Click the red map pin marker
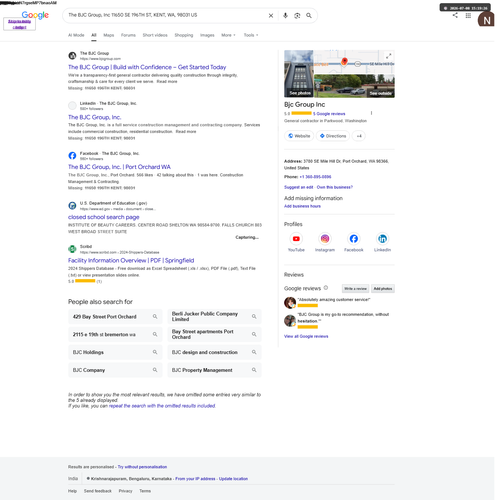The width and height of the screenshot is (500, 500). [344, 61]
